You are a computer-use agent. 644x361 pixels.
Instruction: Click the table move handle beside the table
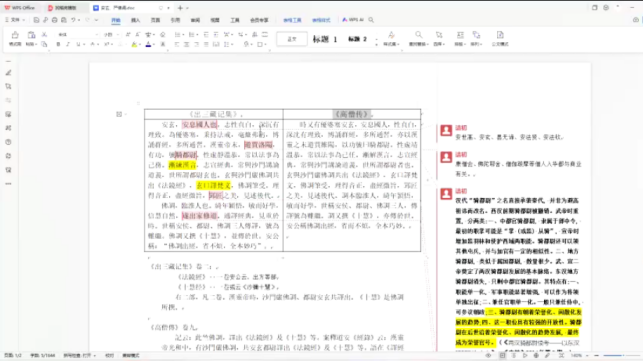click(119, 114)
